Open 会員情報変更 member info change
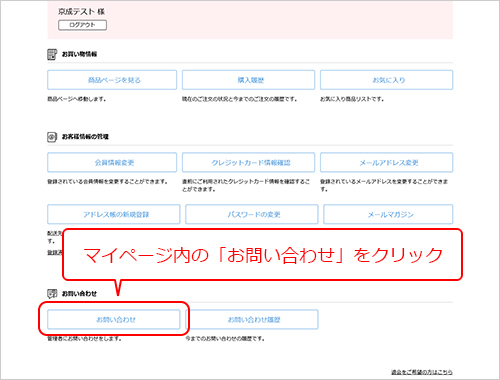This screenshot has height=380, width=500. 112,163
